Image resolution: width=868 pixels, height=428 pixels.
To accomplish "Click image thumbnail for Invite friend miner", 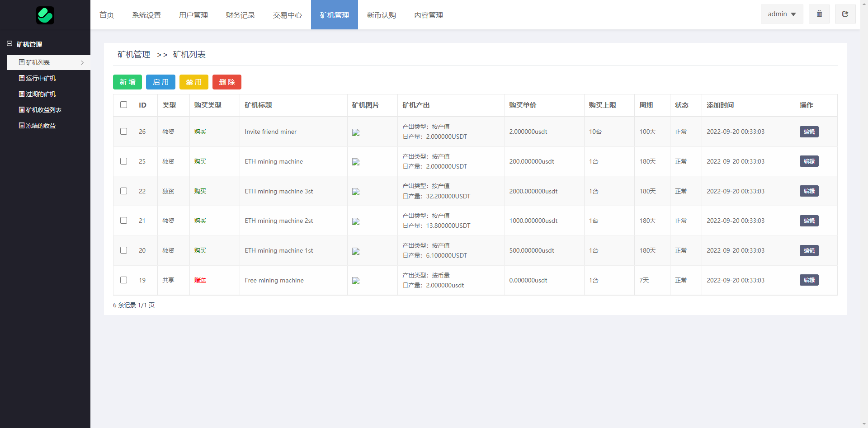I will pos(356,132).
